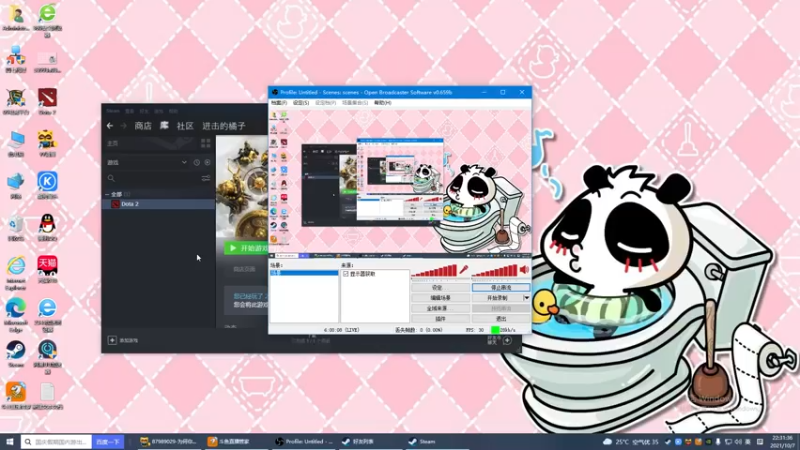Open the 库 tab in Steam
The height and width of the screenshot is (450, 800).
pyautogui.click(x=164, y=126)
